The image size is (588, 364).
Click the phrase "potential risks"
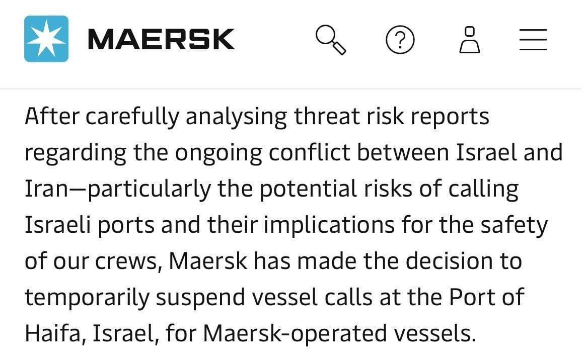click(334, 189)
